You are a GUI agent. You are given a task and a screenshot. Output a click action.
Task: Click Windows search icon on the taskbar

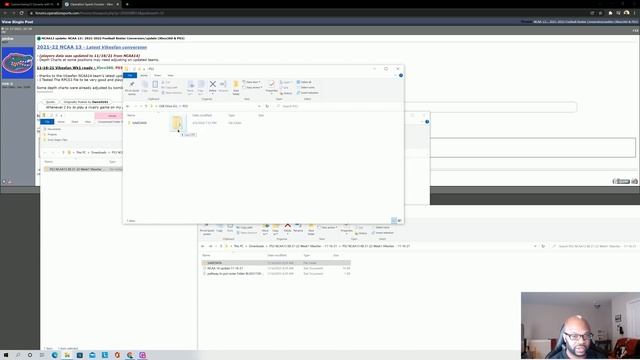point(18,355)
